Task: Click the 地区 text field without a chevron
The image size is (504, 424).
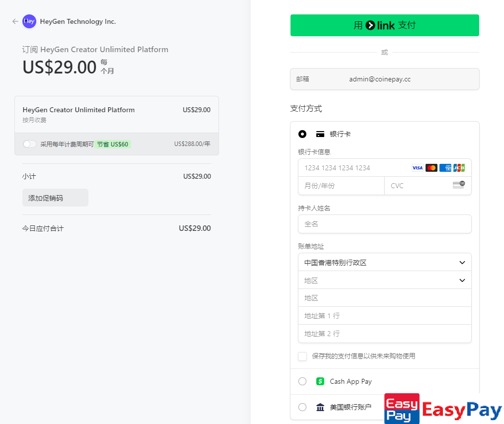Action: [385, 298]
